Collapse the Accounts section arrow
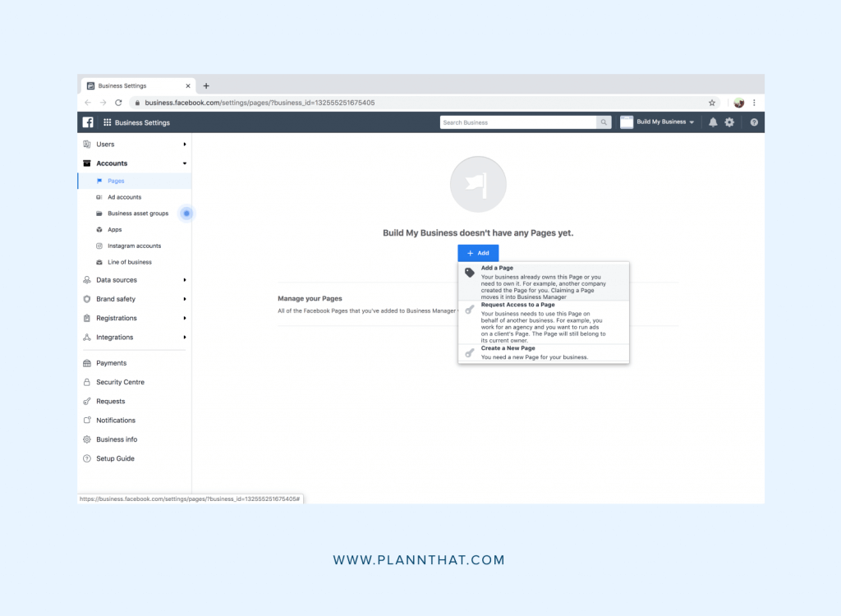Viewport: 841px width, 616px height. point(185,163)
